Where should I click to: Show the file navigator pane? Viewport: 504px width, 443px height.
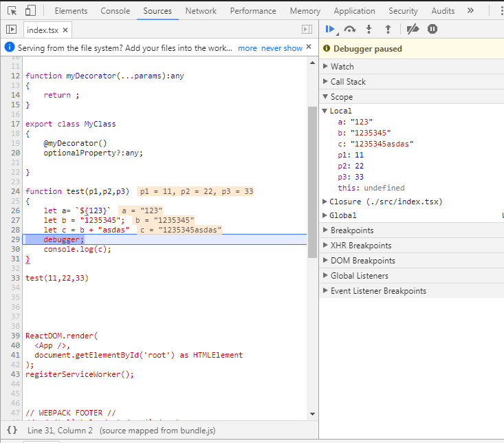click(11, 30)
